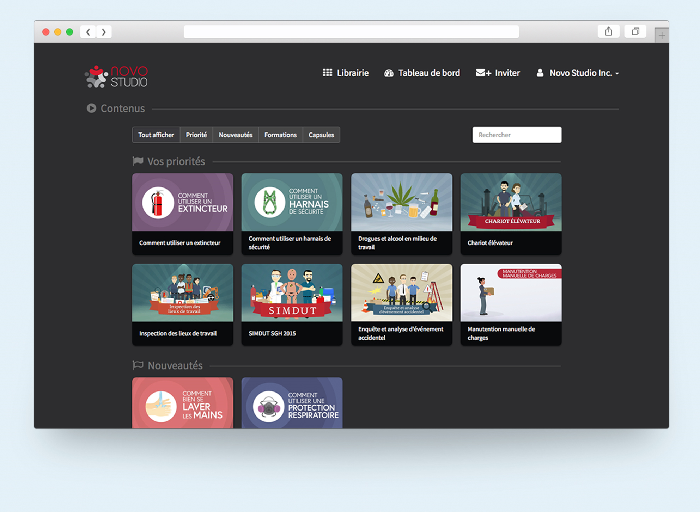Click the Vos priorités flag icon

pos(138,161)
